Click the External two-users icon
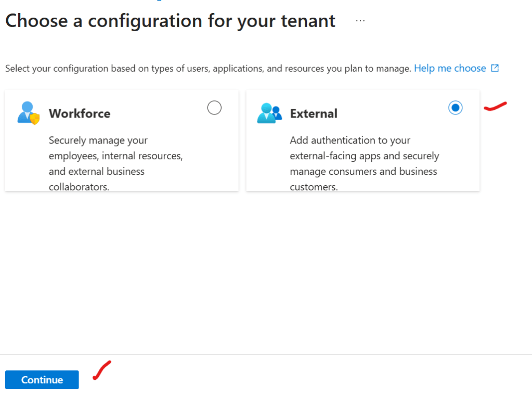The width and height of the screenshot is (532, 399). 269,113
